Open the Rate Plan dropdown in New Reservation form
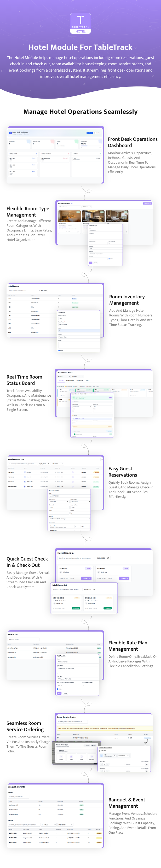The height and width of the screenshot is (868, 161). point(70,519)
